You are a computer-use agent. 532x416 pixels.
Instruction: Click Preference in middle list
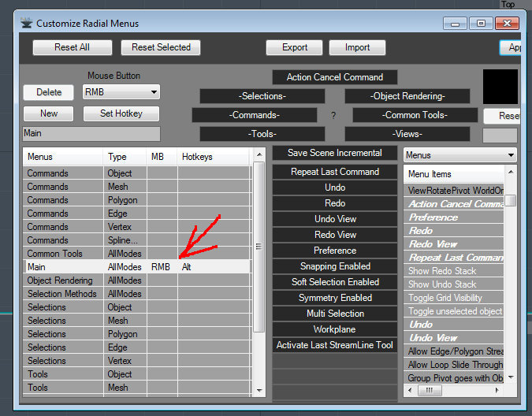point(335,251)
